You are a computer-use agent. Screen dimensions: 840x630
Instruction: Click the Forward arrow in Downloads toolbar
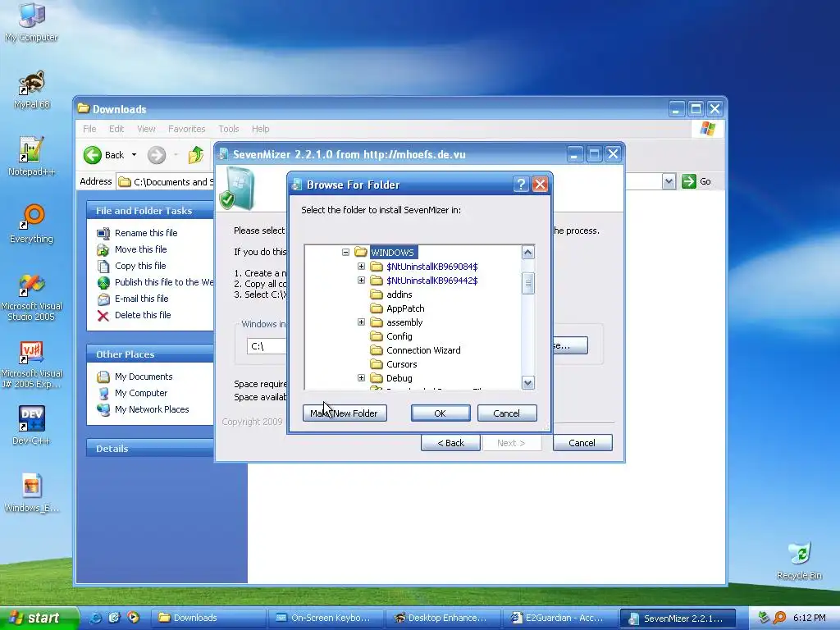tap(157, 155)
